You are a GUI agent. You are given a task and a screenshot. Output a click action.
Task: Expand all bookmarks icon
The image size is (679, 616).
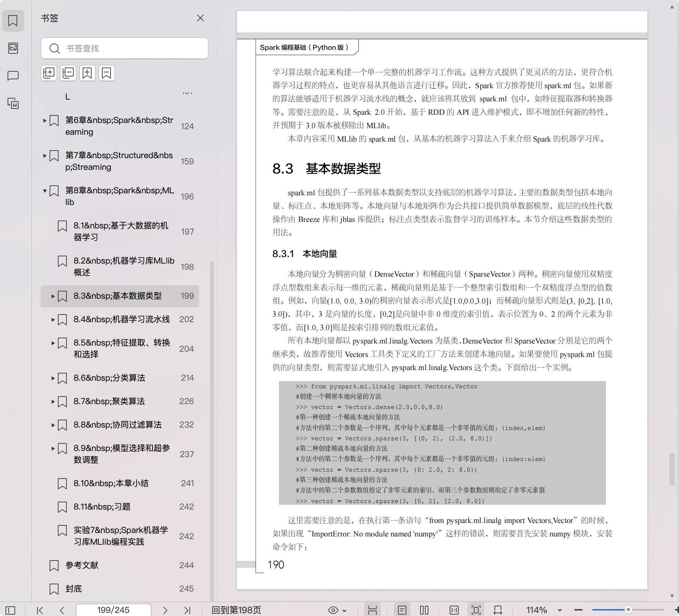pos(49,73)
